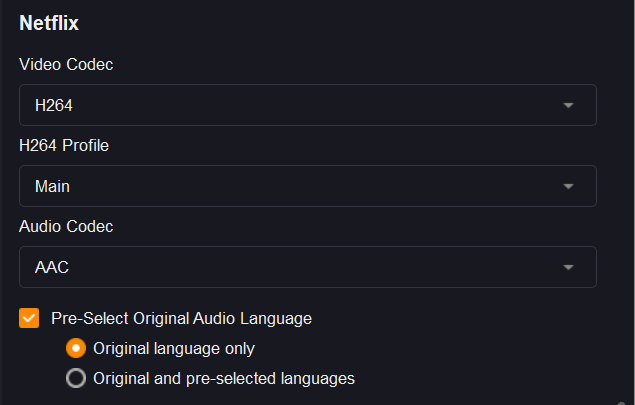Viewport: 635px width, 405px height.
Task: Click the Pre-Select Original Audio Language label text
Action: [181, 318]
